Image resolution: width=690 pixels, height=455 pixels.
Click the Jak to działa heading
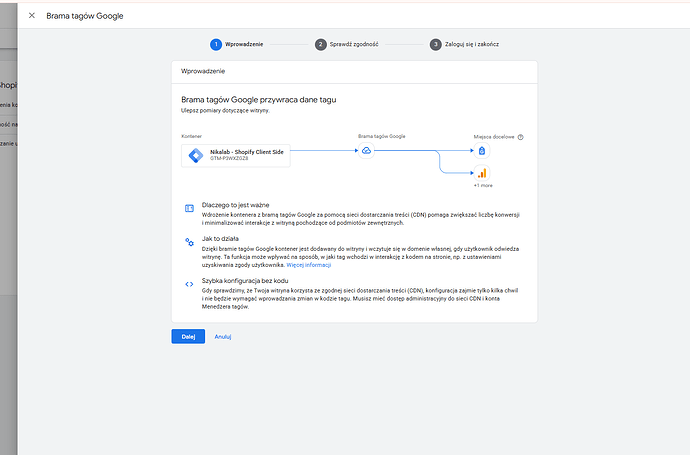point(220,239)
